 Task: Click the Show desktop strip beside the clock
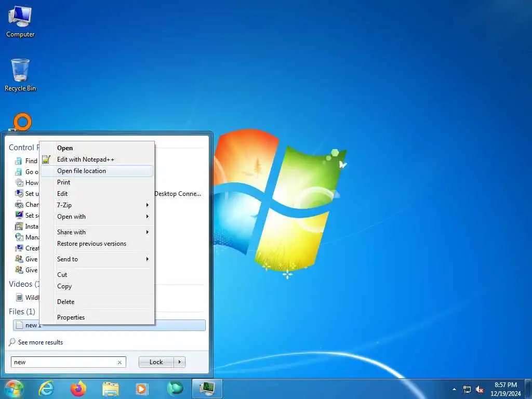(528, 389)
